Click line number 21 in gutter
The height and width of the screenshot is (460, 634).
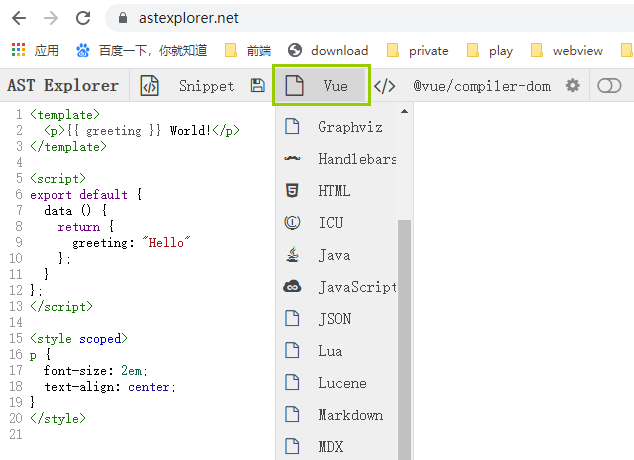tap(16, 435)
